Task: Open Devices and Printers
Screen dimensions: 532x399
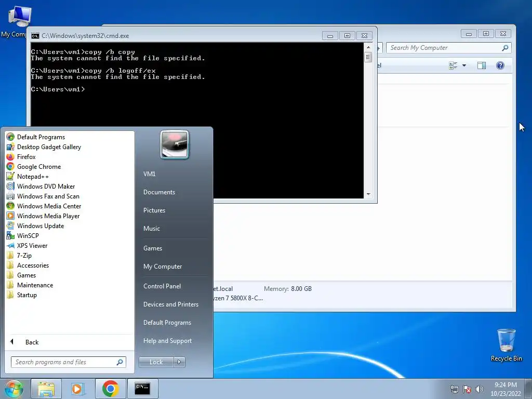Action: click(x=170, y=304)
